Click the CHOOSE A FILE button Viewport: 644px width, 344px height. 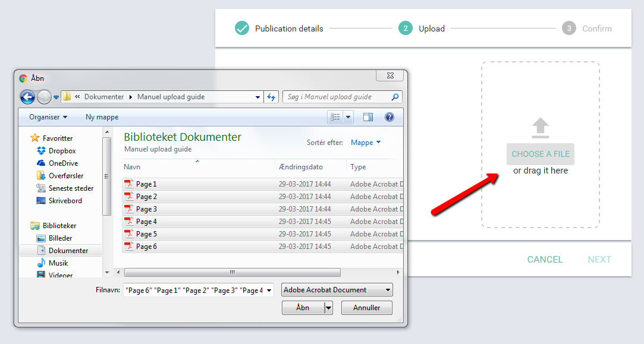540,154
